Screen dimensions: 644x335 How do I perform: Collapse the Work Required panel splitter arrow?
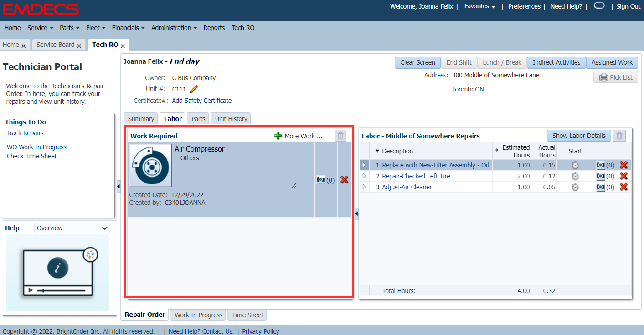pos(356,213)
